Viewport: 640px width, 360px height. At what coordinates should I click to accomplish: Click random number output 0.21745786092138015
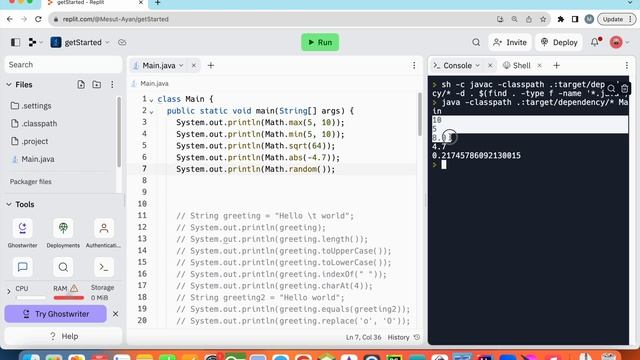[x=476, y=156]
